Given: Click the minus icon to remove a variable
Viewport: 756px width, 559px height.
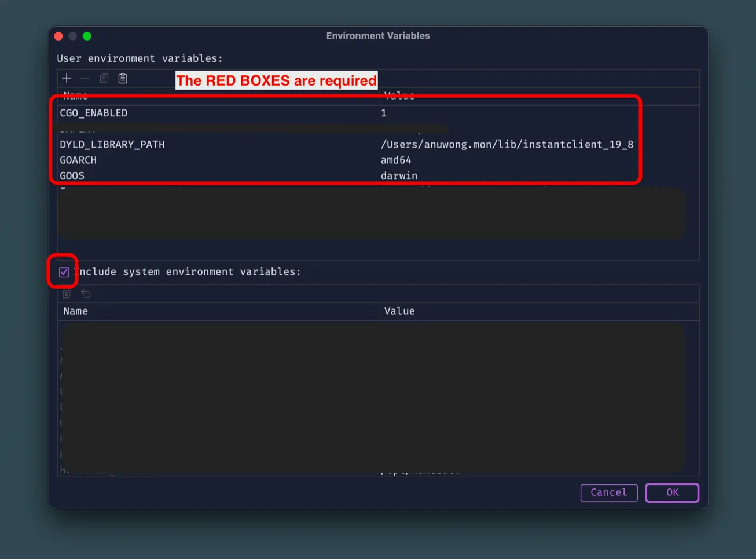Looking at the screenshot, I should 85,78.
